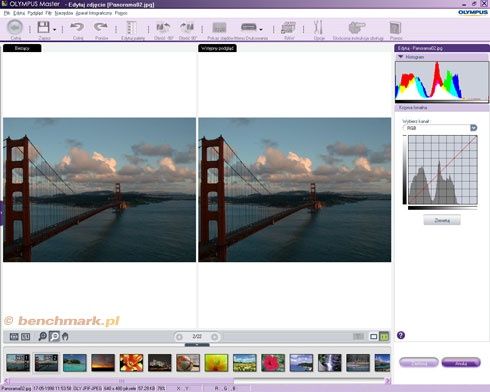Click the slideshow toolbar icon
490x392 pixels.
[220, 28]
